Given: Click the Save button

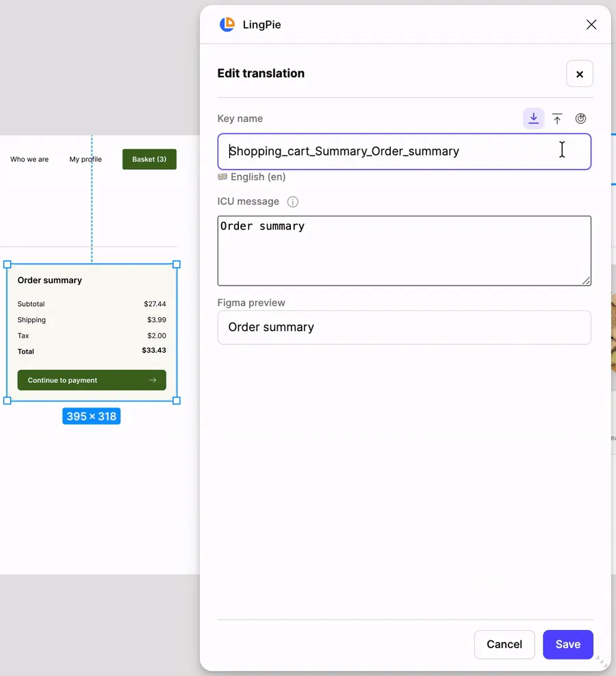Looking at the screenshot, I should click(568, 644).
